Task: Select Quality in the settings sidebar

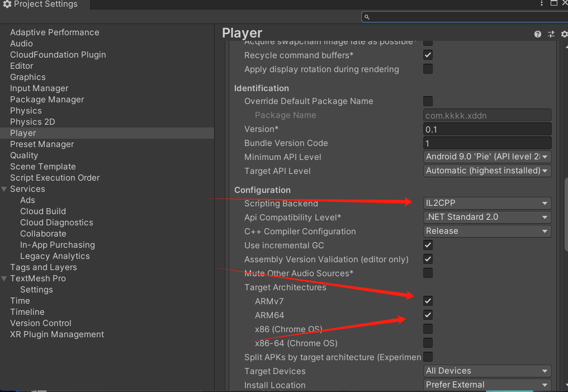Action: click(25, 155)
